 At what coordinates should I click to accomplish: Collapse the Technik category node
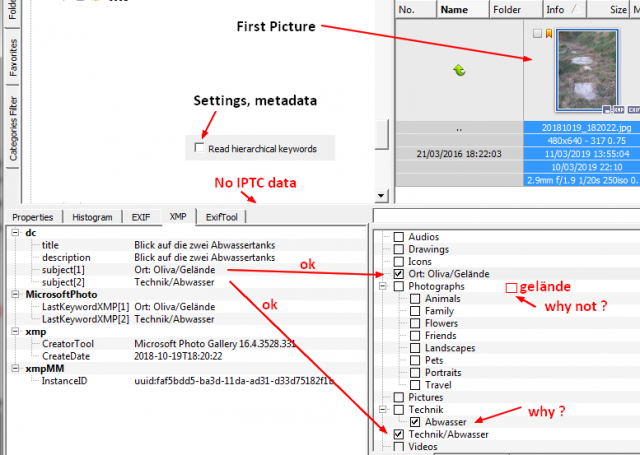pos(382,409)
